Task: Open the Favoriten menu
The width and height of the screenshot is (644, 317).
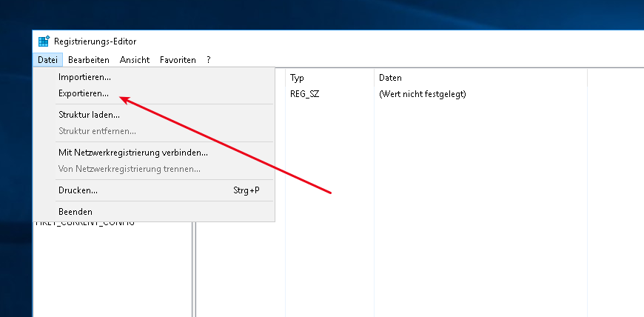Action: [x=178, y=60]
